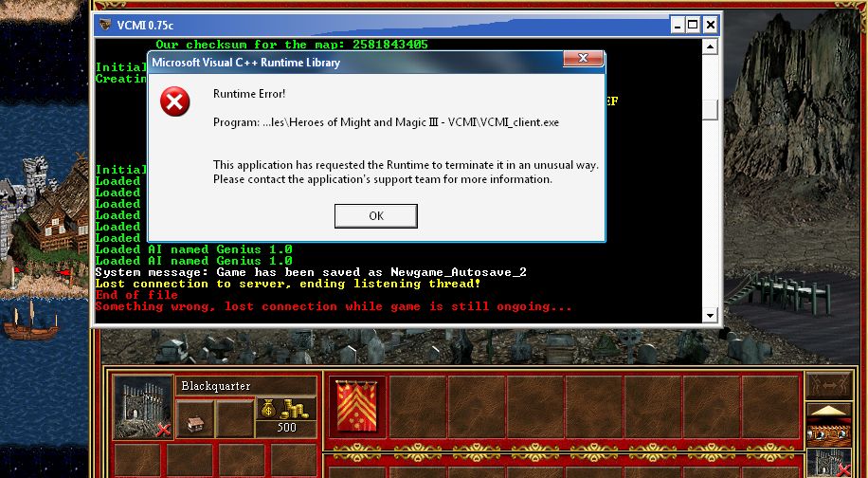Click the empty slot next to village hall

pos(233,418)
